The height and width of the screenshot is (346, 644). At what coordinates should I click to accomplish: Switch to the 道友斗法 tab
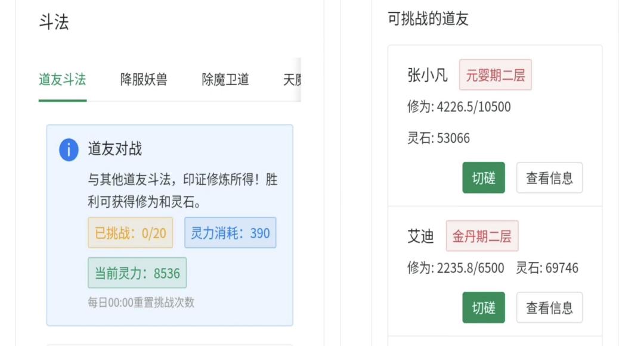63,80
